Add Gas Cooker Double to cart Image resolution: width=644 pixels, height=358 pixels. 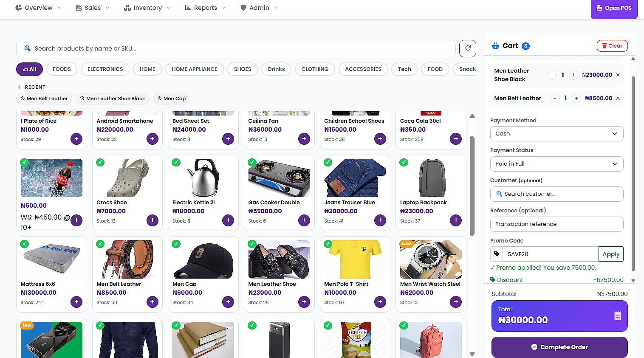(304, 220)
